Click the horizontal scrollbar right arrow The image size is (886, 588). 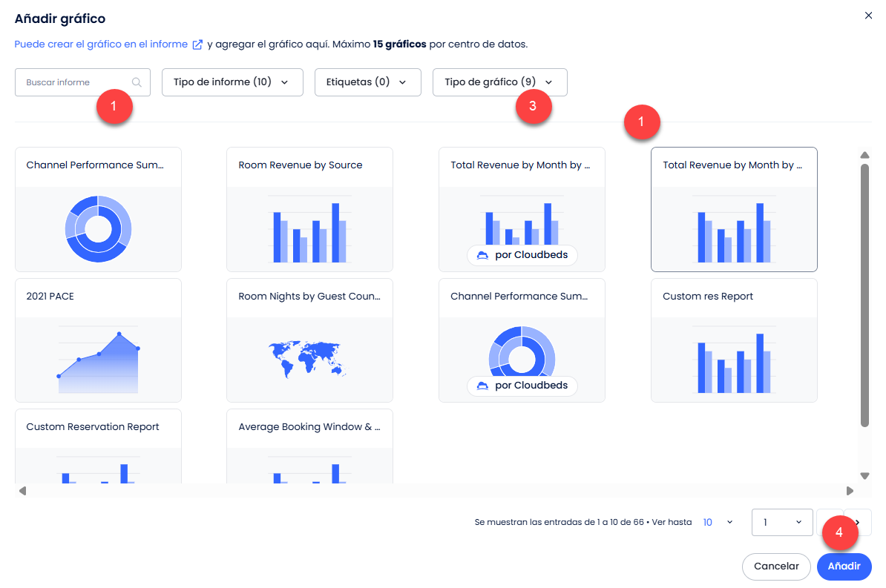point(850,491)
